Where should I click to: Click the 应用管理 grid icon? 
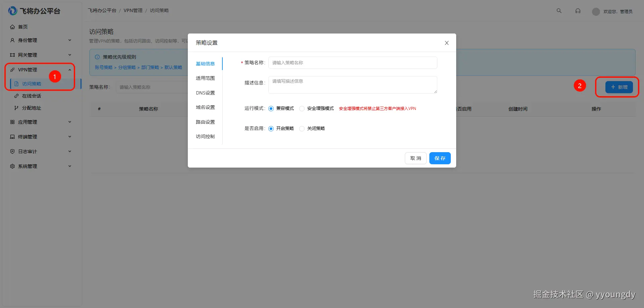pos(12,122)
